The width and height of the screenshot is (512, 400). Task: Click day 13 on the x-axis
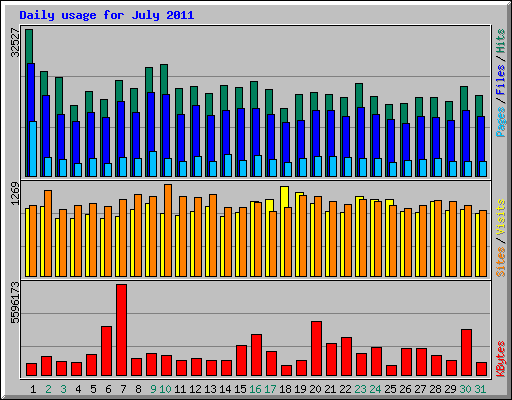click(x=210, y=389)
